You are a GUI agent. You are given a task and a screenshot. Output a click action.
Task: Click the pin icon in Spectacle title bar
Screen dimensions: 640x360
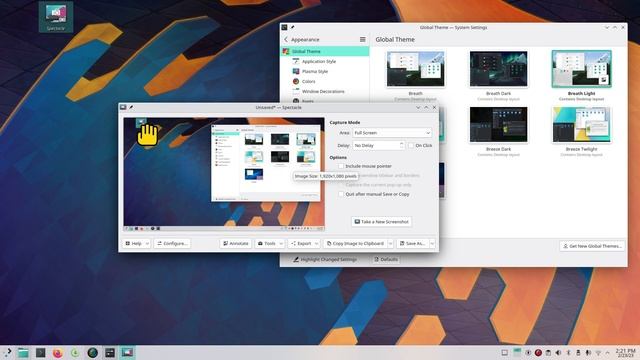click(x=131, y=107)
